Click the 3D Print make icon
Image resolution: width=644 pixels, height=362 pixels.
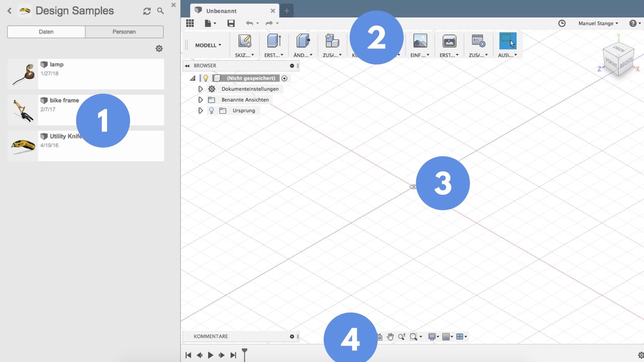[449, 41]
